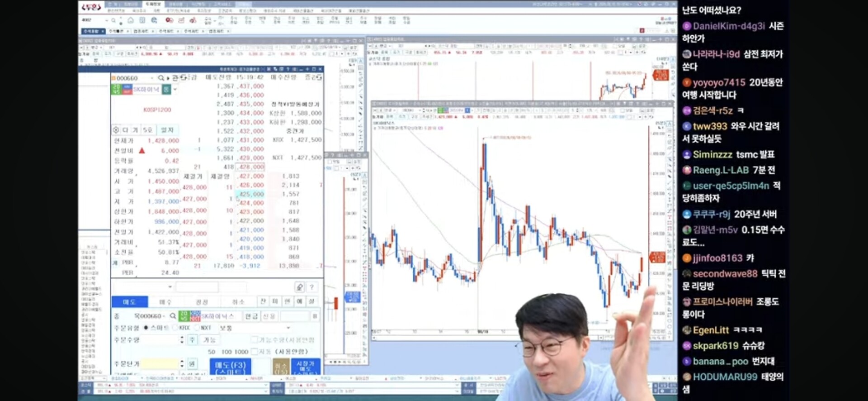Click the 1000 quick quantity shortcut

point(241,352)
